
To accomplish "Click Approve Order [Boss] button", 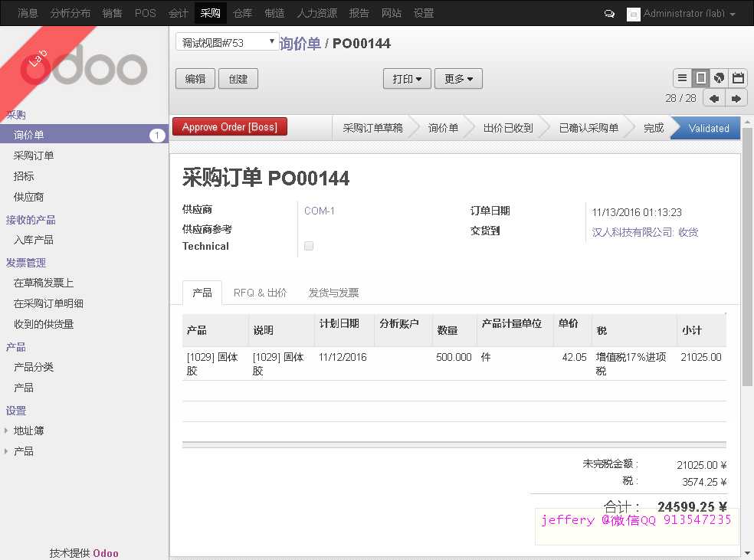I will pos(230,127).
